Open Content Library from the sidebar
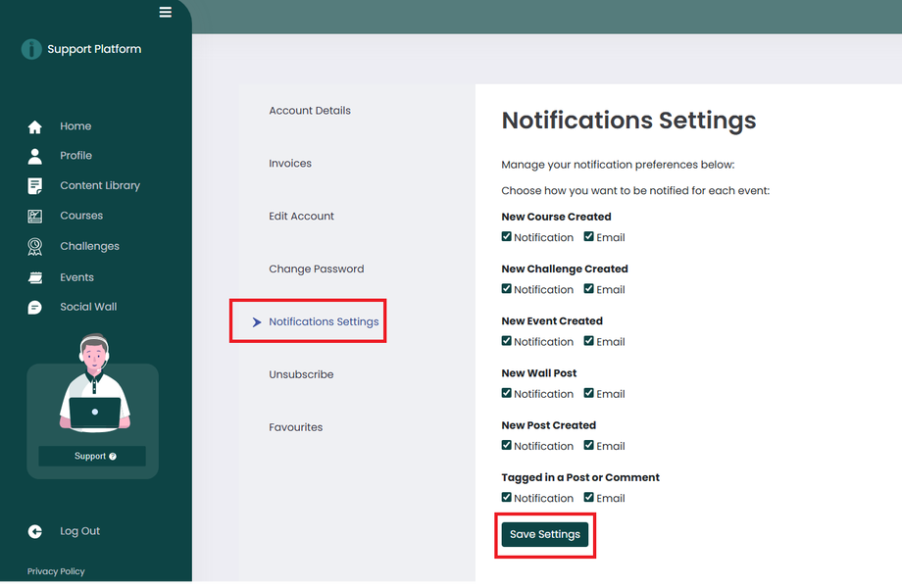This screenshot has height=588, width=902. [x=100, y=185]
